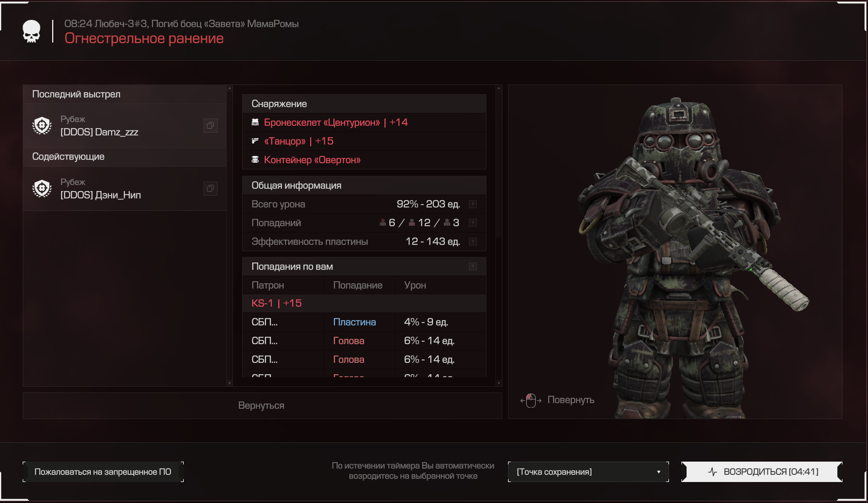Click the body-hits icon before the 12
The height and width of the screenshot is (503, 868).
click(x=412, y=223)
